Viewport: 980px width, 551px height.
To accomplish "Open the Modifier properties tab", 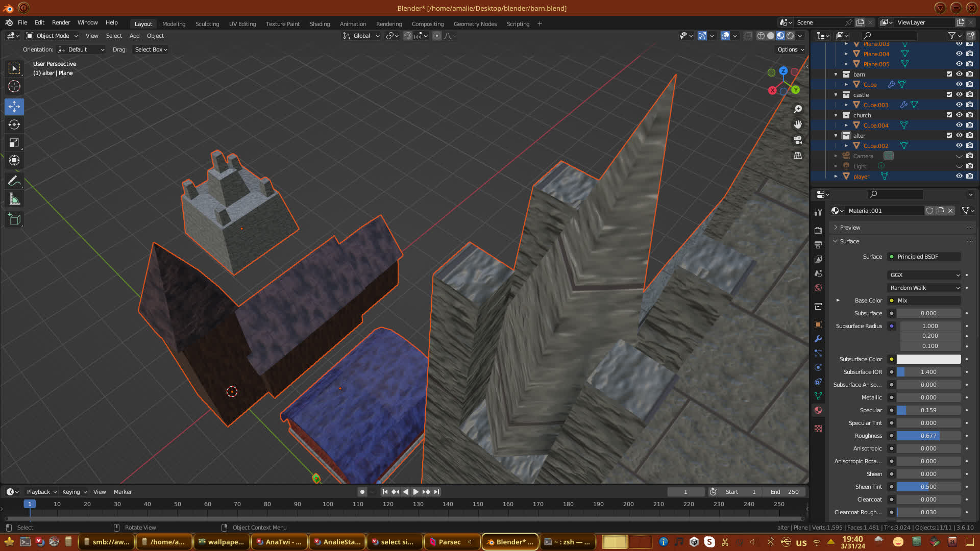I will 818,339.
